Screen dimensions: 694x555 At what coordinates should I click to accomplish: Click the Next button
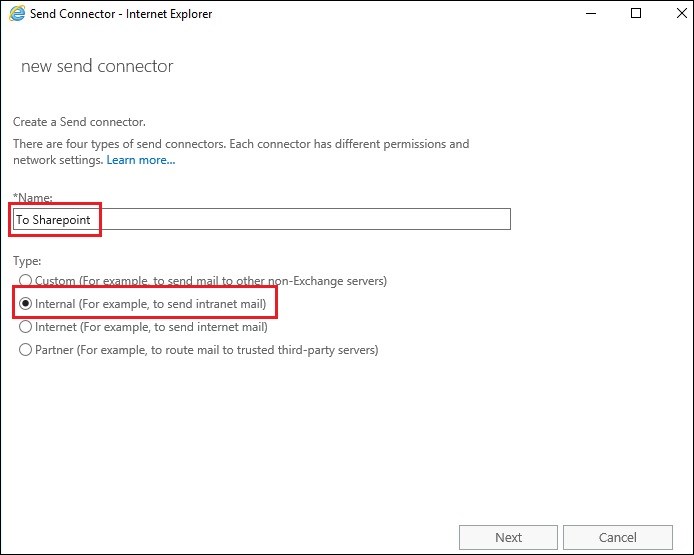pyautogui.click(x=508, y=537)
